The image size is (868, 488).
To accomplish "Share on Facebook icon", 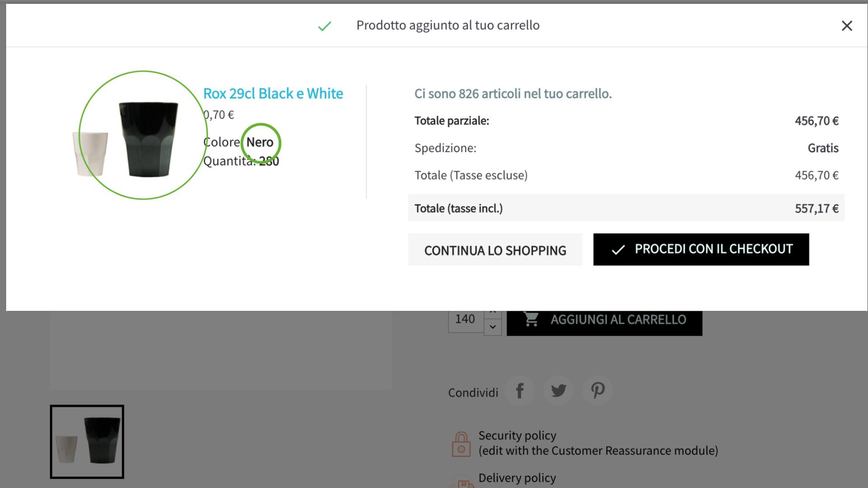I will 519,390.
